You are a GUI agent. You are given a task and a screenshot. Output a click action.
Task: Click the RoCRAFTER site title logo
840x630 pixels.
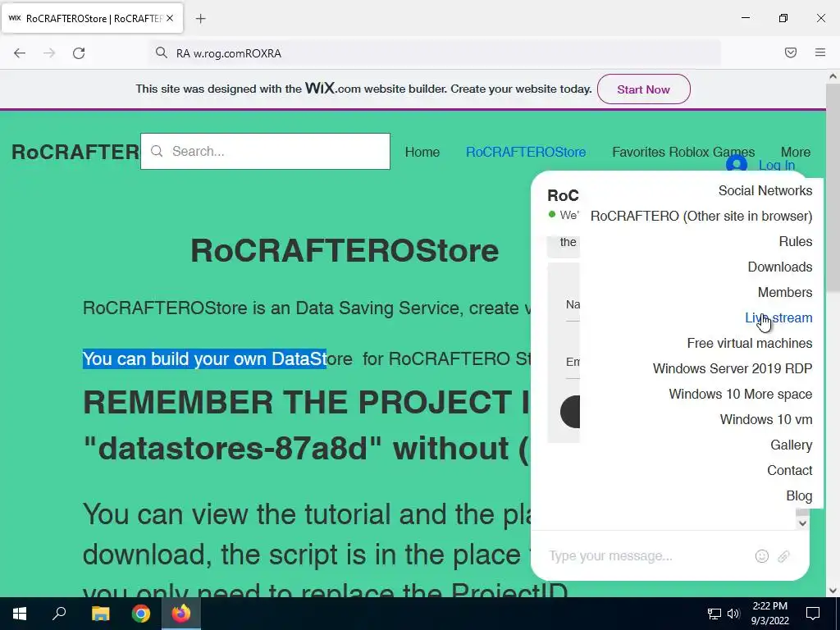coord(75,152)
